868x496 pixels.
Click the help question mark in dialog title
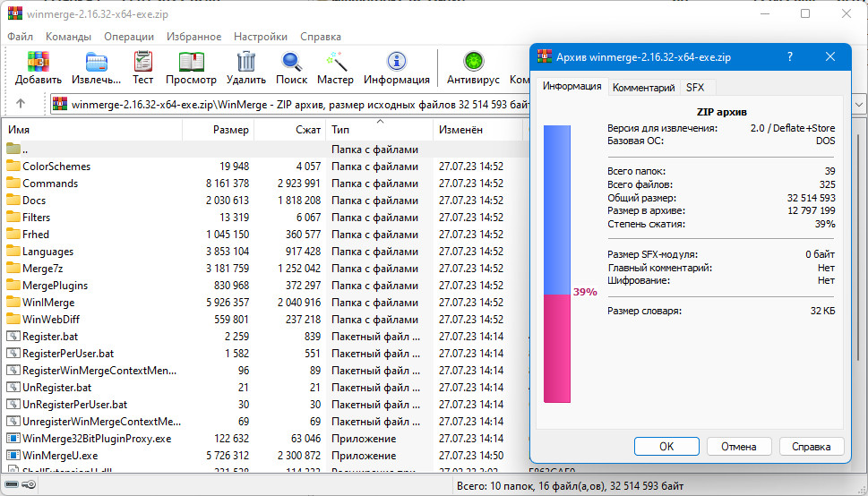point(790,56)
